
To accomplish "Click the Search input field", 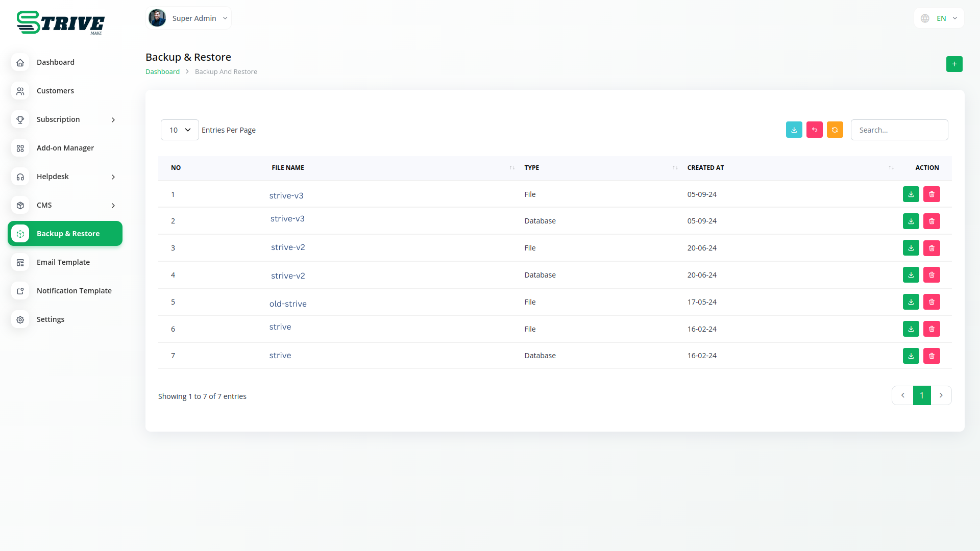I will click(x=899, y=130).
